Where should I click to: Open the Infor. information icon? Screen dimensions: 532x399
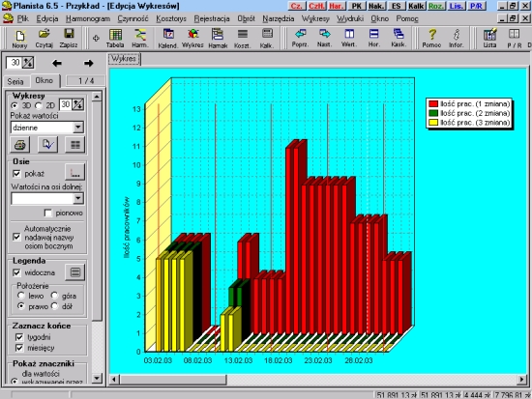(457, 39)
